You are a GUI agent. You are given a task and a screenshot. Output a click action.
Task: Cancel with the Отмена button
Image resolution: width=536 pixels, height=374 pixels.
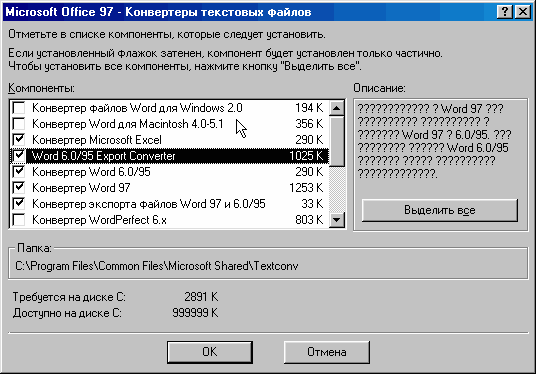[x=327, y=352]
